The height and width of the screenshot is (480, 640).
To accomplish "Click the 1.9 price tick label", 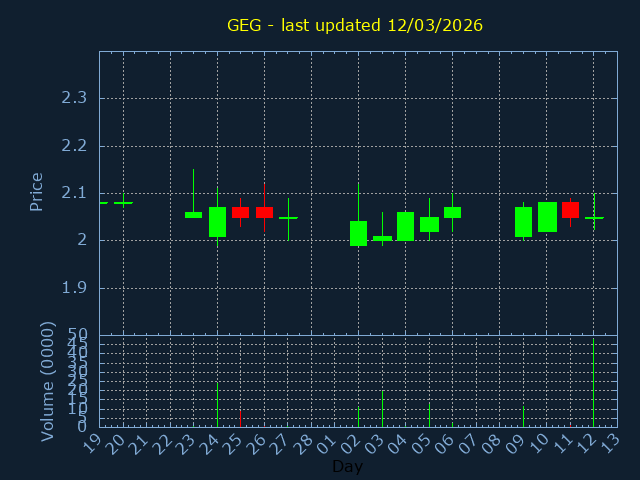I will [x=73, y=288].
